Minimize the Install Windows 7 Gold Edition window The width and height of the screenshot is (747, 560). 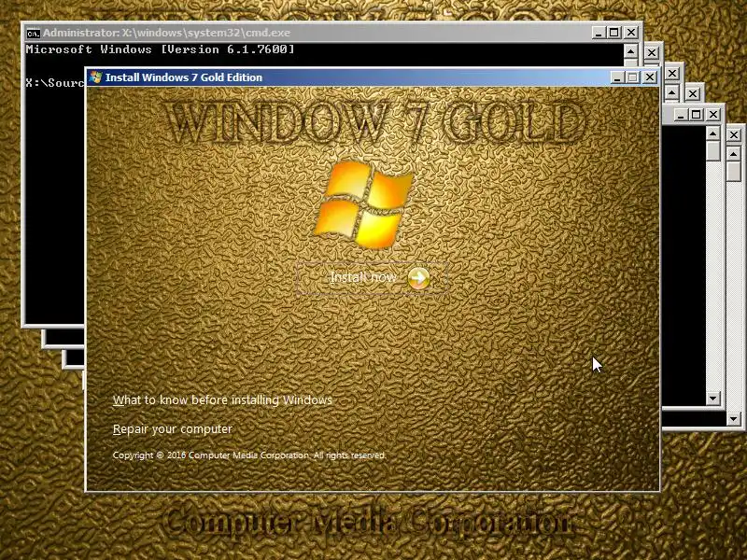click(x=617, y=77)
